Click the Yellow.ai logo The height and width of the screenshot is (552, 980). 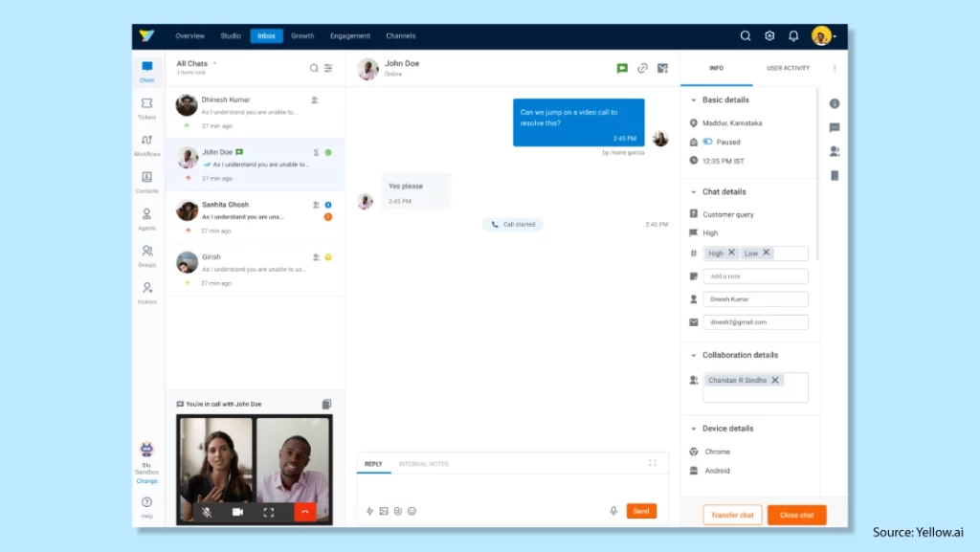coord(146,35)
